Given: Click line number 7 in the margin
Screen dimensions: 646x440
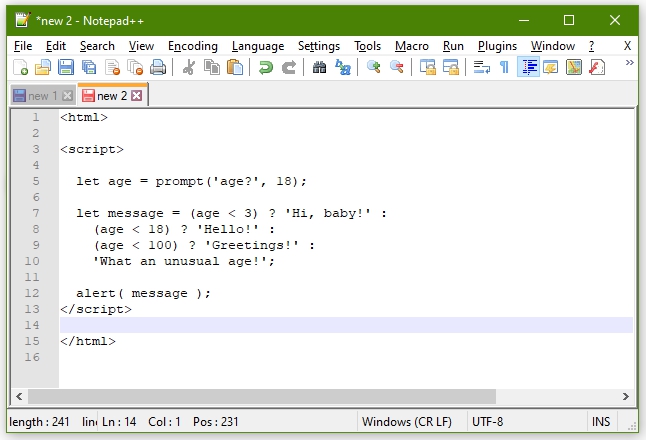Looking at the screenshot, I should click(36, 213).
